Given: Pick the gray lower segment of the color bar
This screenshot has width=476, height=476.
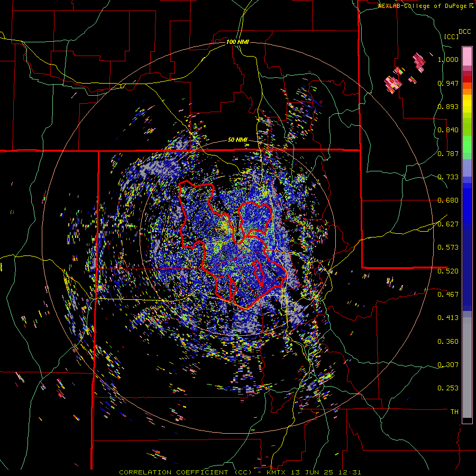Looking at the screenshot, I should pos(467,368).
